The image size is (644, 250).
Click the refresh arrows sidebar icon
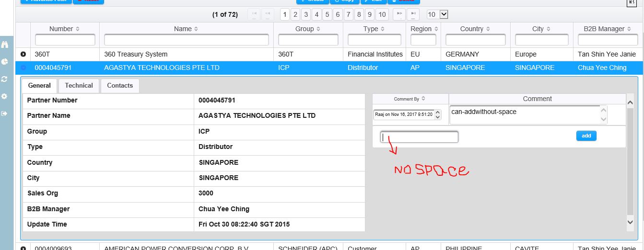[5, 79]
